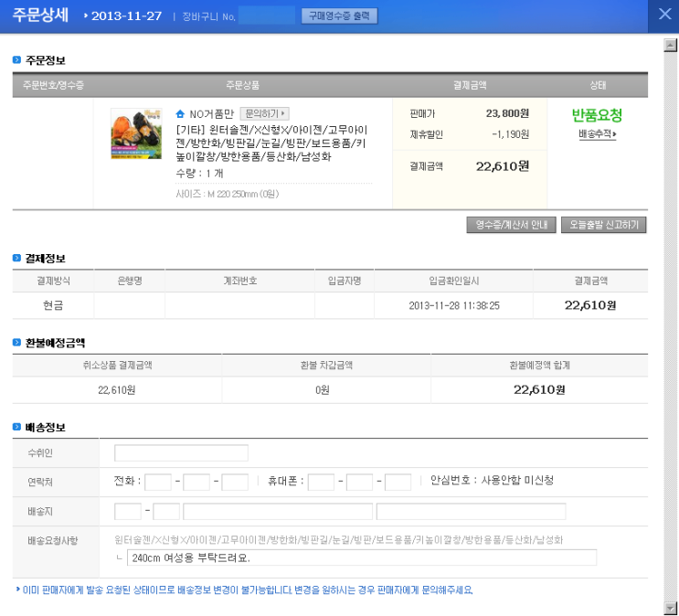Click the first postal code field in 배송지
This screenshot has width=679, height=616.
(x=128, y=511)
